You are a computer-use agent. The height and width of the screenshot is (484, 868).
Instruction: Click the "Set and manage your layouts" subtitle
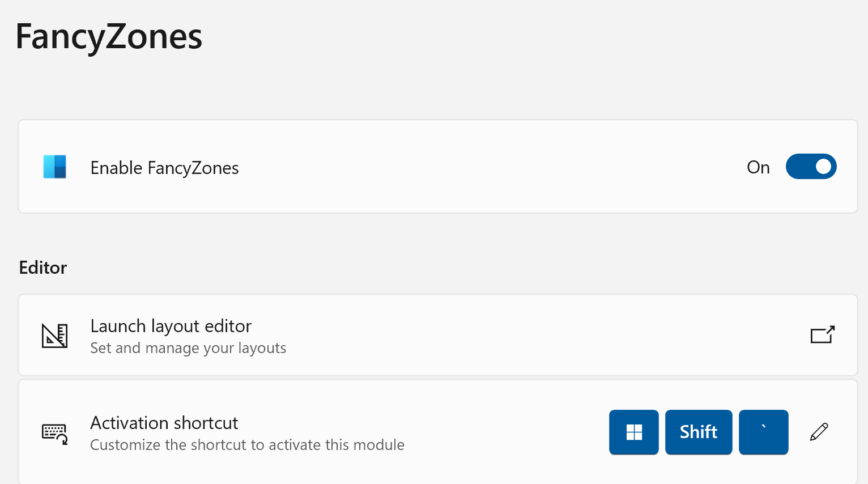pyautogui.click(x=188, y=348)
